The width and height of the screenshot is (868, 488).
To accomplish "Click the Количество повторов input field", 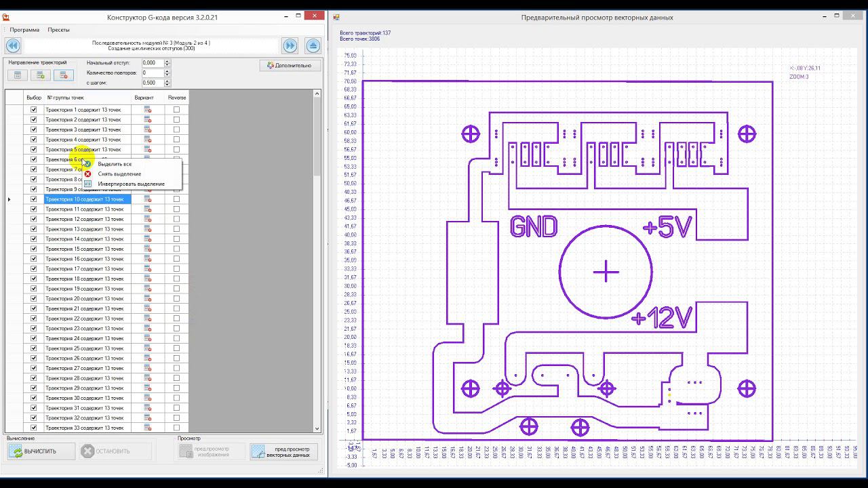I will (x=152, y=73).
